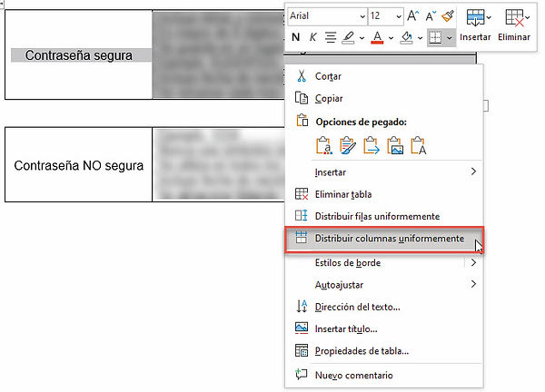Screen dimensions: 545x392
Task: Click the Propiedades de tabla icon
Action: click(302, 350)
